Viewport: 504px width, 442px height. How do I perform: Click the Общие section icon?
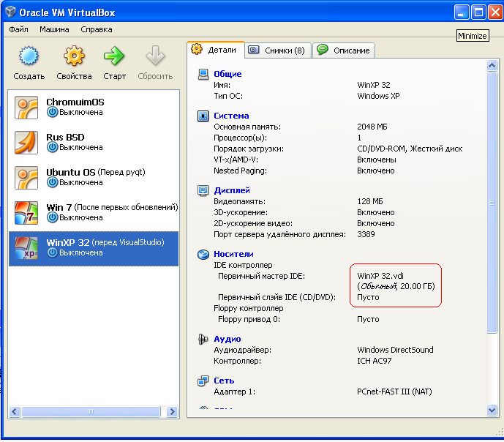203,74
